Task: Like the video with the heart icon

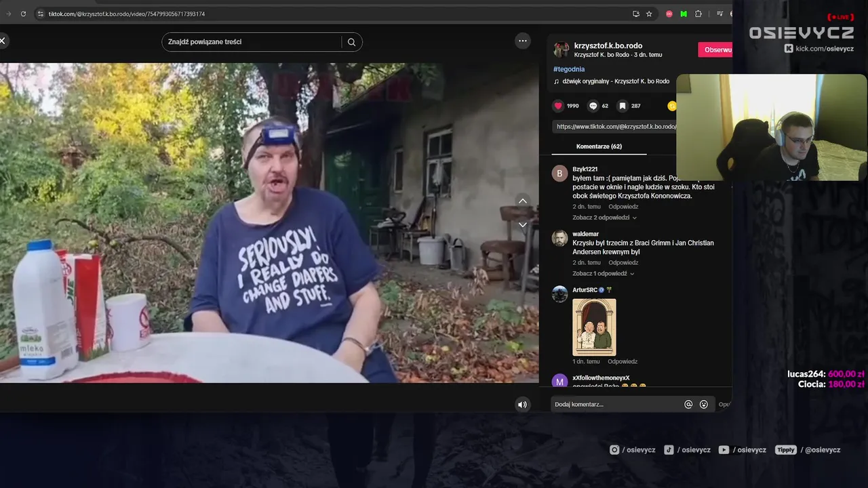Action: pyautogui.click(x=558, y=106)
